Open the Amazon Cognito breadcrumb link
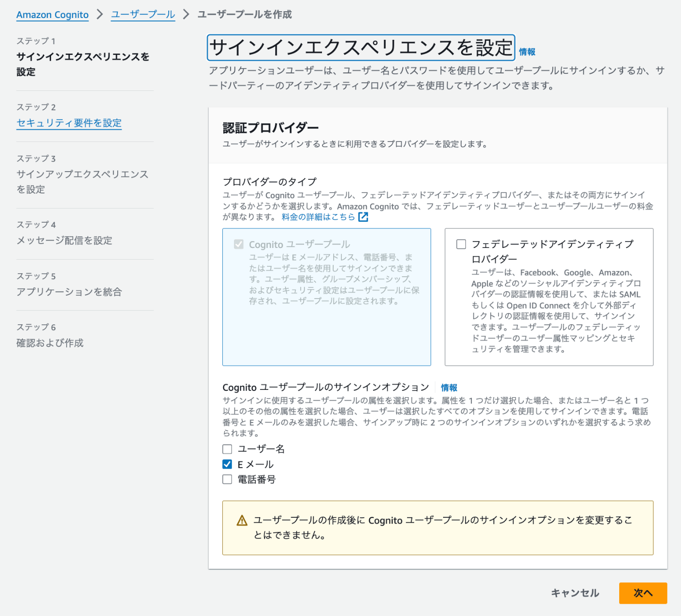The height and width of the screenshot is (616, 681). click(x=53, y=15)
